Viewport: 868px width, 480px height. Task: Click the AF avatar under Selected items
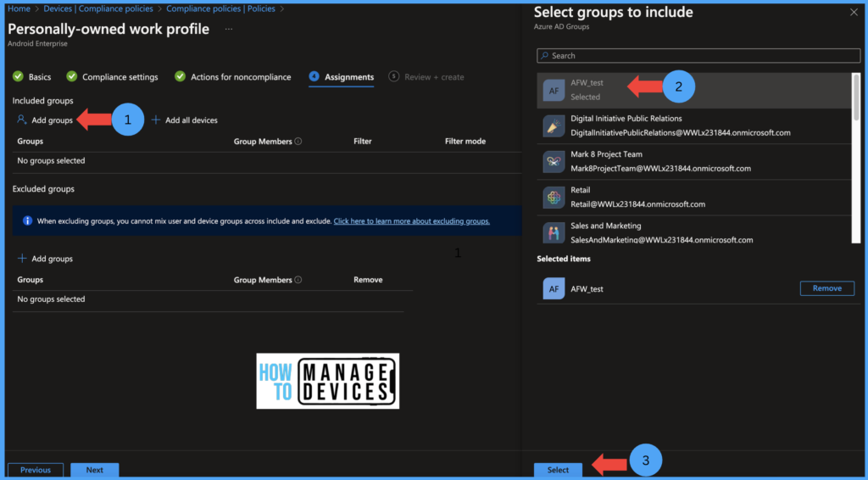(x=554, y=288)
